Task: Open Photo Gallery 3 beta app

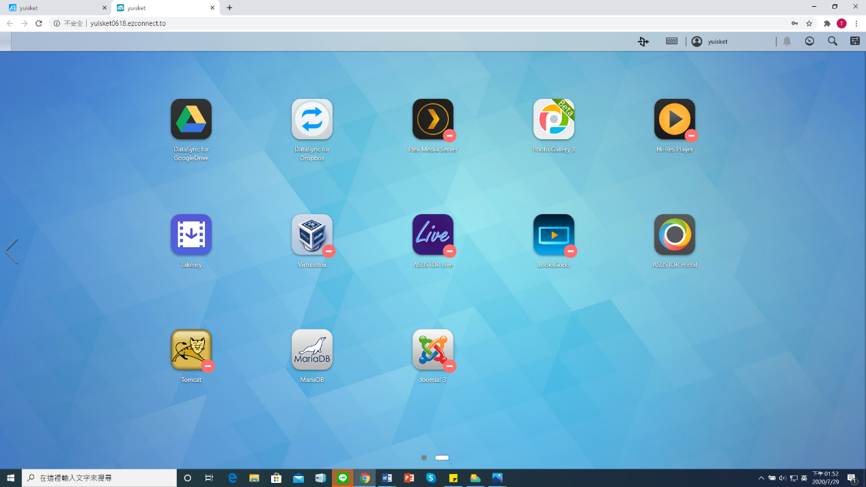Action: pyautogui.click(x=553, y=119)
